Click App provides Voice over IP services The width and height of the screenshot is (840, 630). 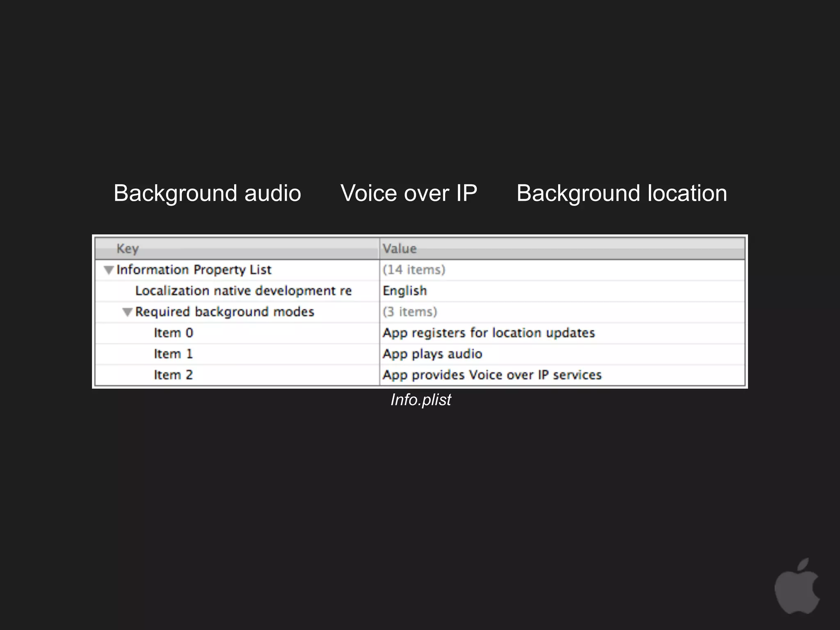492,375
